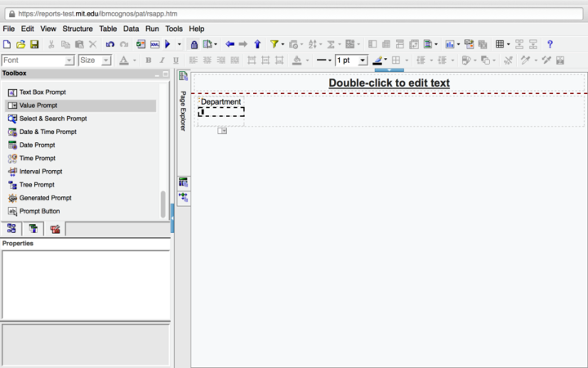The height and width of the screenshot is (368, 588).
Task: Click the border color swatch
Action: point(378,61)
